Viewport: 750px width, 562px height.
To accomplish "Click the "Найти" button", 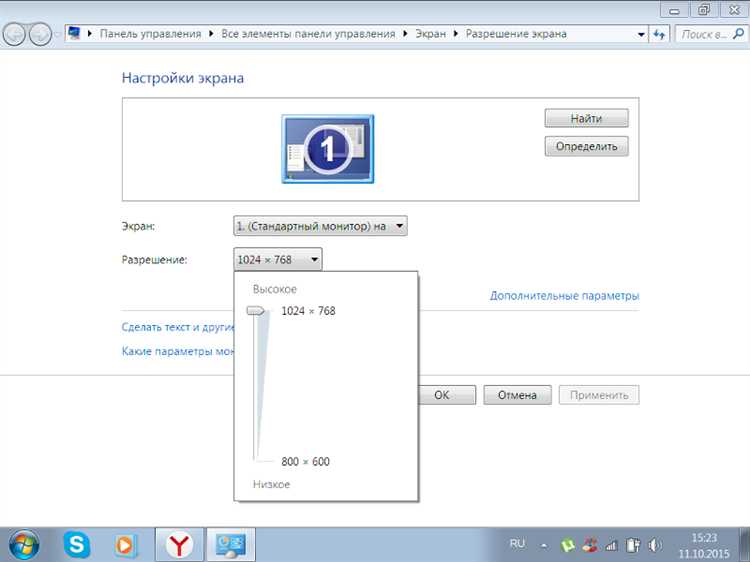I will (x=586, y=118).
